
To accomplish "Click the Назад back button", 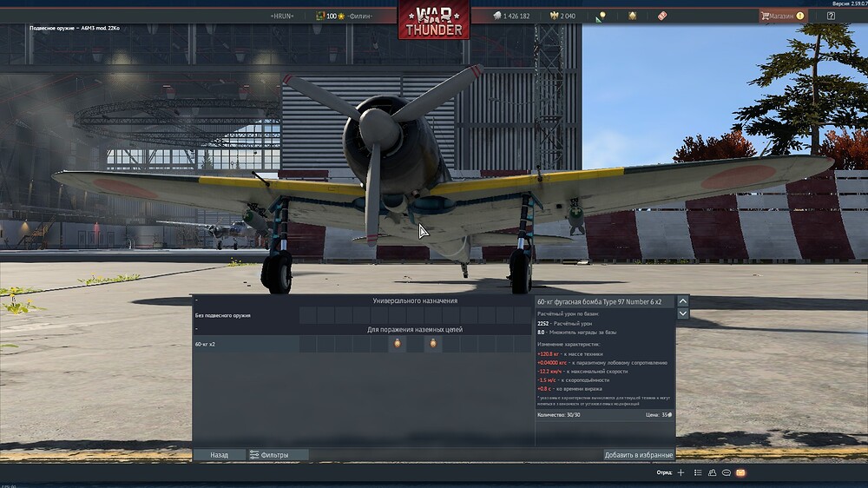I will pos(220,455).
